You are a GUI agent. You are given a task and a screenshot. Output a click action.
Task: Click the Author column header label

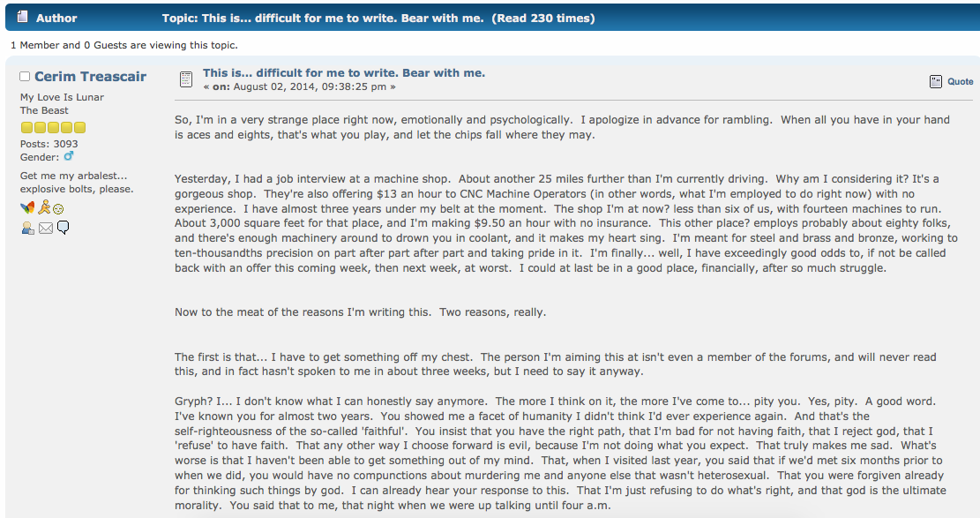tap(56, 19)
